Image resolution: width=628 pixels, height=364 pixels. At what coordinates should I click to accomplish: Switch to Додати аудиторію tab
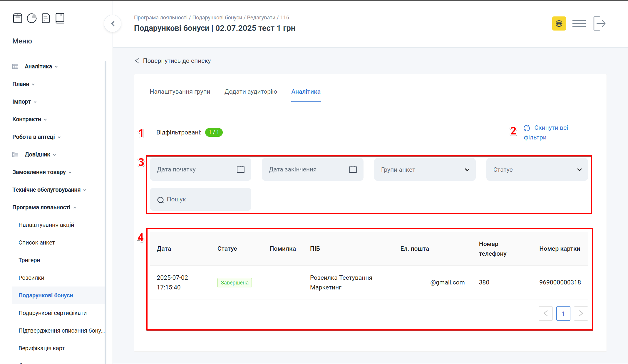251,92
